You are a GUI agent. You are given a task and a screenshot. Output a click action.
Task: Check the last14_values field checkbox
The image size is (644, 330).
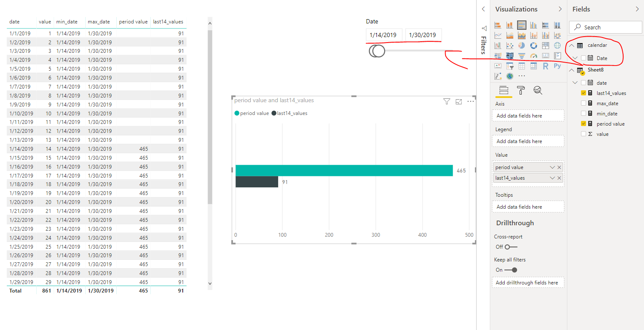pos(584,93)
